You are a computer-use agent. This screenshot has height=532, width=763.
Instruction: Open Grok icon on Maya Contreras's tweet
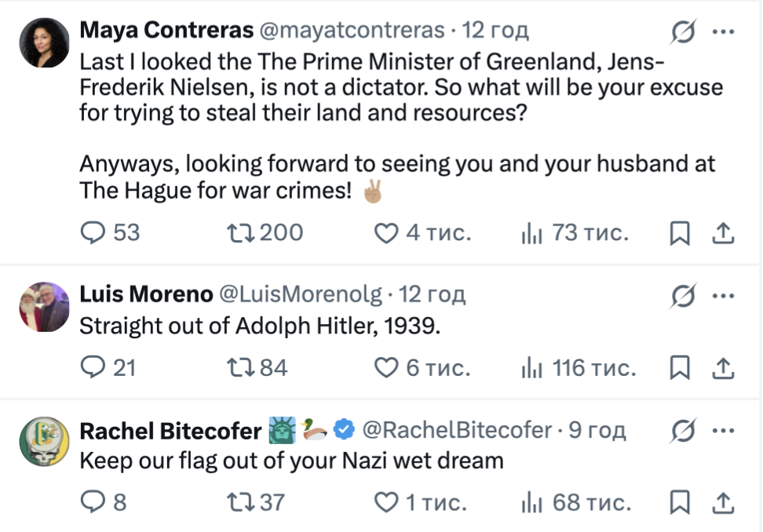click(x=683, y=32)
